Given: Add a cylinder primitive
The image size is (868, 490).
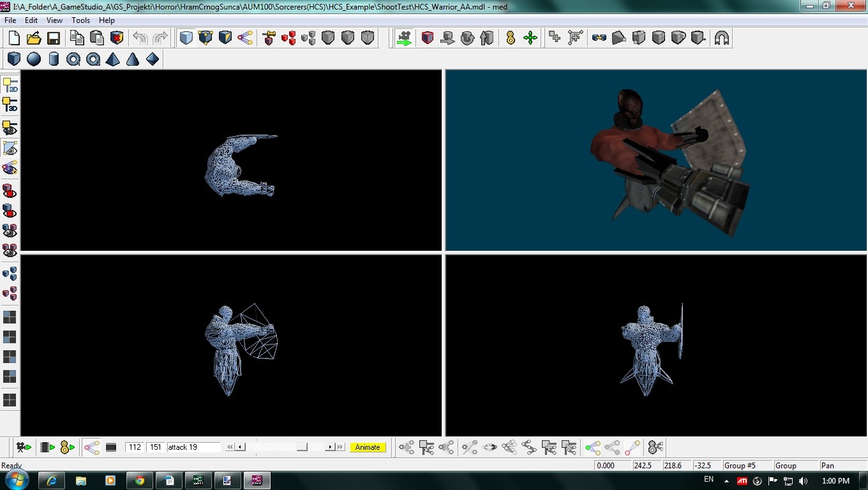Looking at the screenshot, I should [x=54, y=59].
